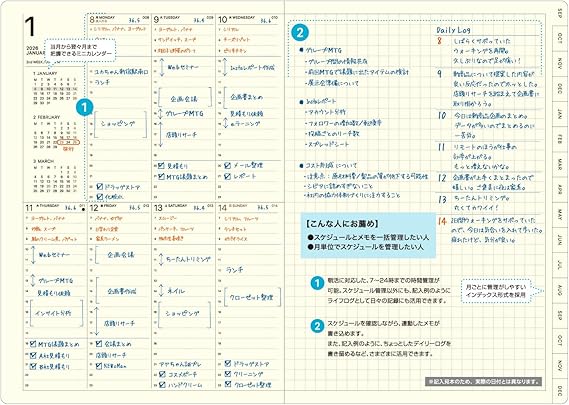This screenshot has width=569, height=405.
Task: Select the 8 MONDAY day header
Action: tap(119, 19)
